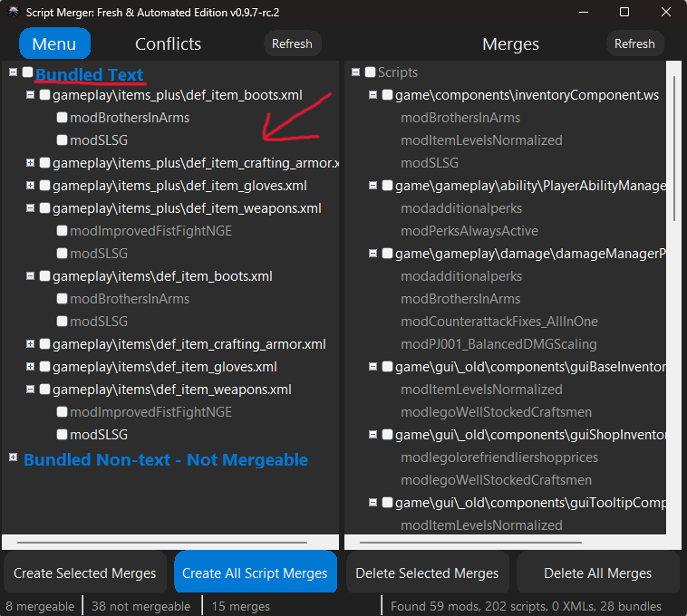The image size is (687, 616).
Task: Expand the Bundled Non-text Not Mergeable group
Action: (14, 457)
